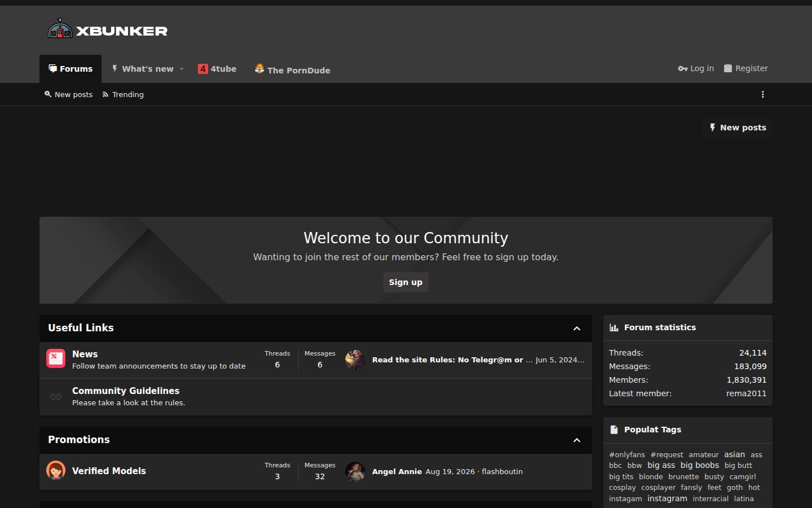
Task: Click Register
Action: click(x=745, y=68)
